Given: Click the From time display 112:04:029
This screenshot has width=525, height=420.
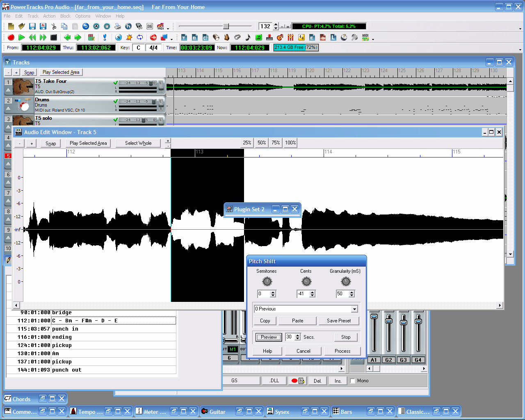Looking at the screenshot, I should pos(41,48).
